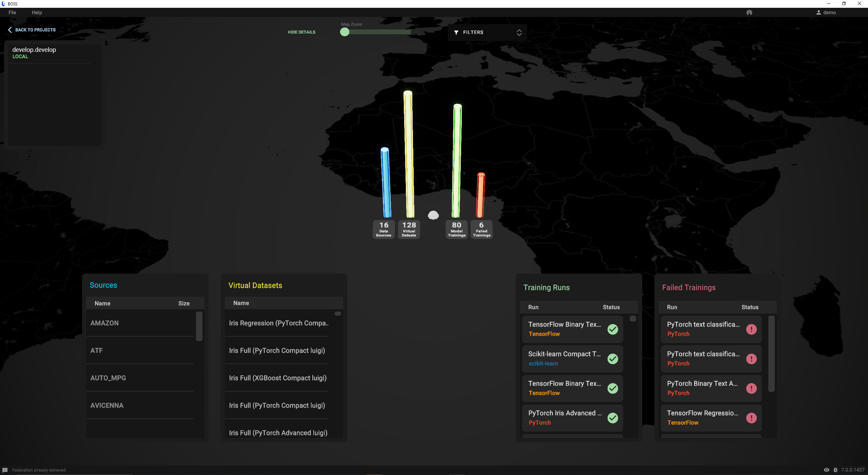Click Back To Projects
868x475 pixels.
coord(35,29)
